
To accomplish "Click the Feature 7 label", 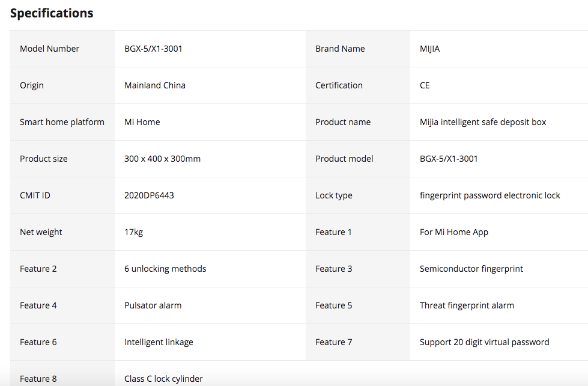I will (x=334, y=342).
